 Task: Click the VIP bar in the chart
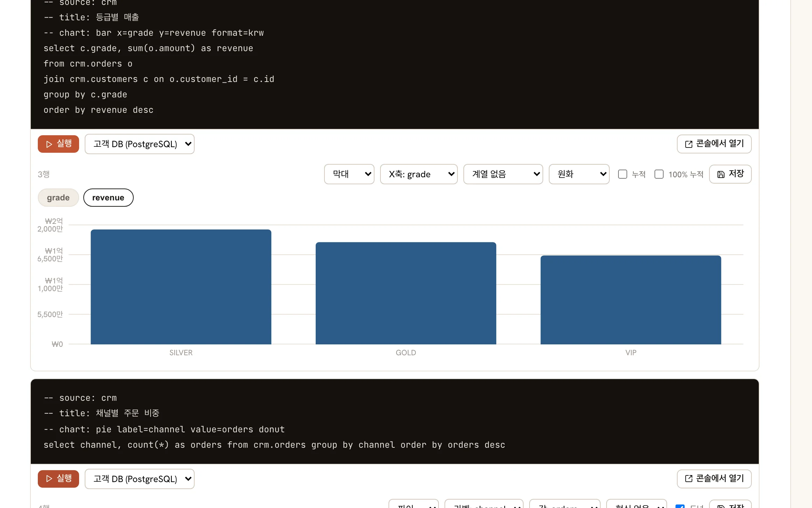click(x=631, y=300)
